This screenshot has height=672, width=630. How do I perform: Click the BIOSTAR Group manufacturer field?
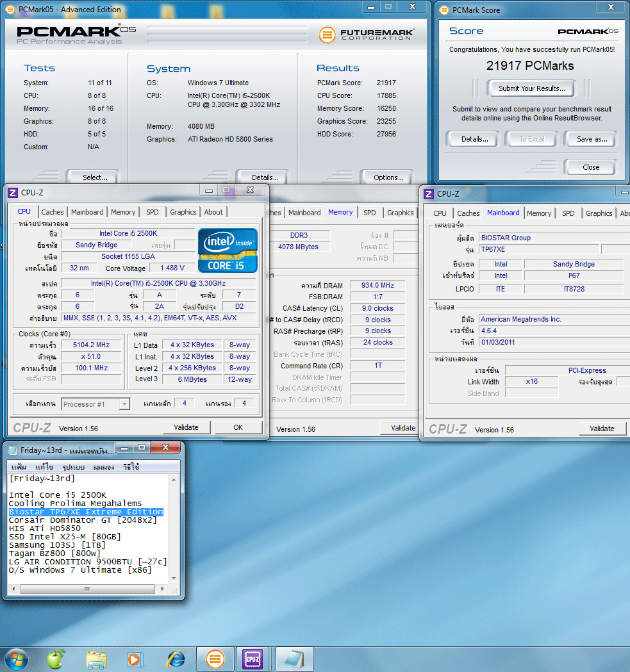(553, 238)
